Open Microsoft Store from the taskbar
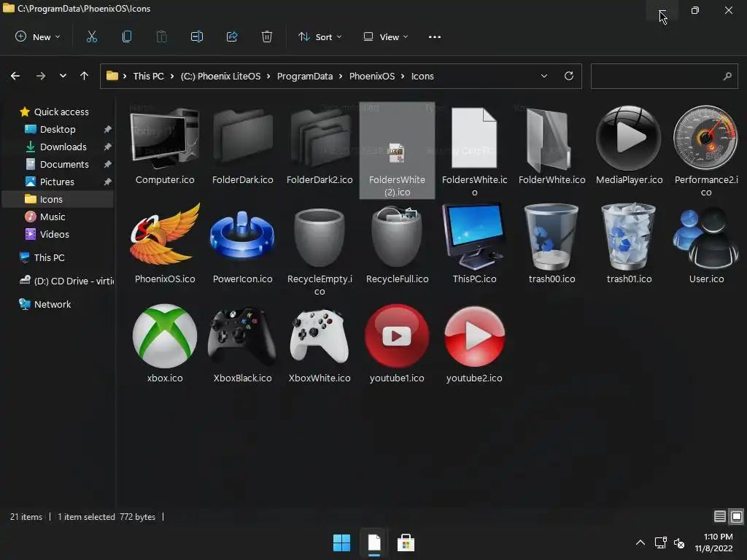This screenshot has height=560, width=747. pyautogui.click(x=406, y=542)
